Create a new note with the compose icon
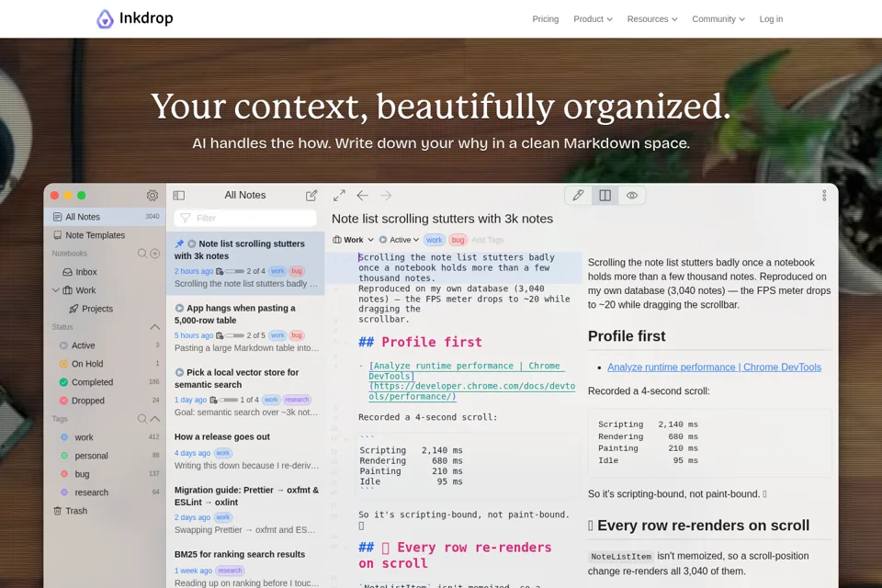 pos(311,196)
